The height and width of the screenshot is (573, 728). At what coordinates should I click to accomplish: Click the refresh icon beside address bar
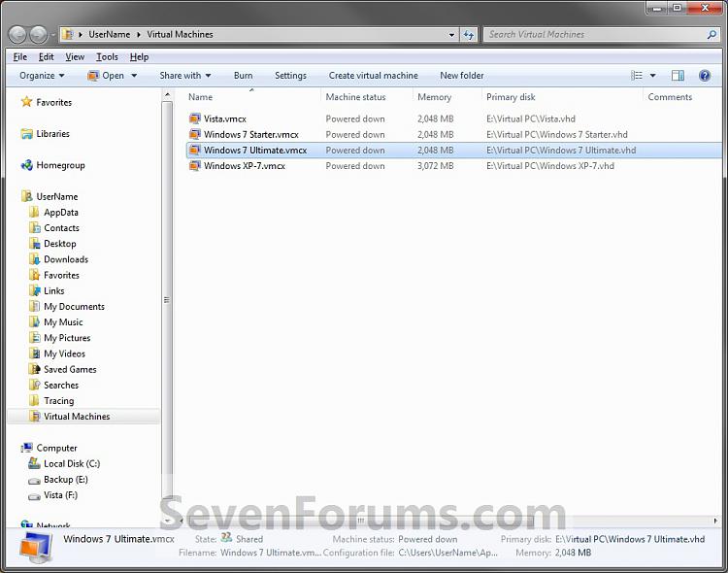pyautogui.click(x=469, y=34)
